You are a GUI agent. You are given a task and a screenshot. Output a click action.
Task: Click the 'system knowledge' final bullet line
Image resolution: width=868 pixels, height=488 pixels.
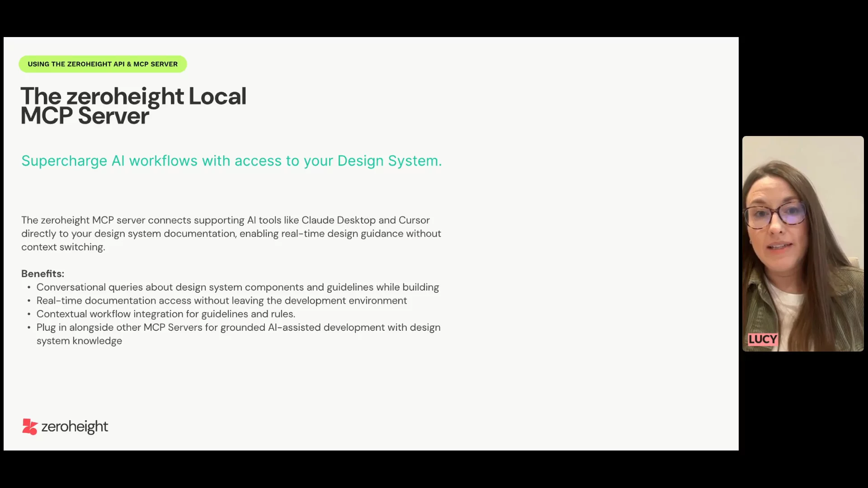[79, 341]
